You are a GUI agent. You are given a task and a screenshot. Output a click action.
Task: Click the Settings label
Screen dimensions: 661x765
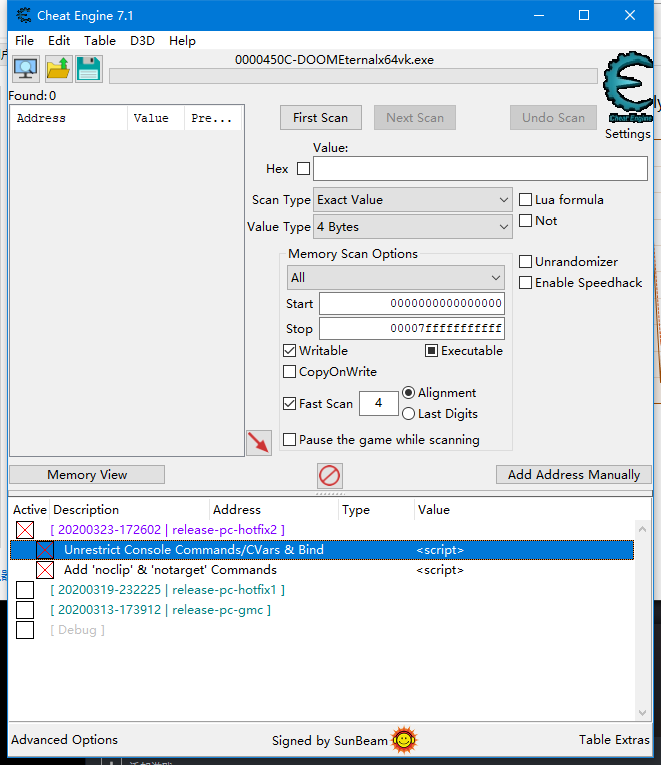pyautogui.click(x=628, y=134)
